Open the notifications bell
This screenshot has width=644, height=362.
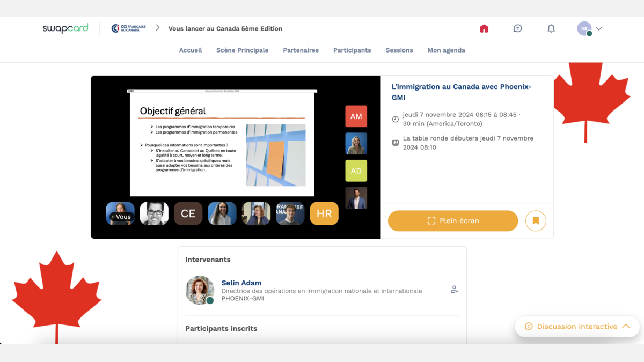551,28
